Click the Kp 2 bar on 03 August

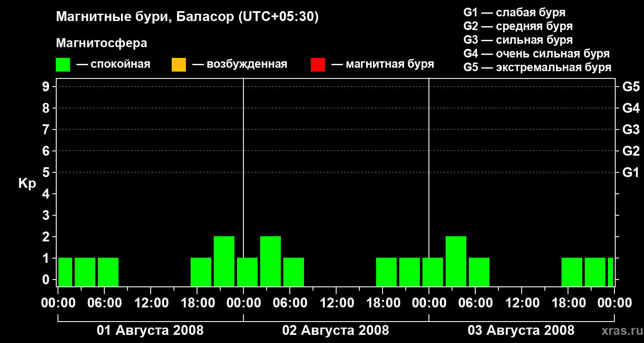(456, 261)
